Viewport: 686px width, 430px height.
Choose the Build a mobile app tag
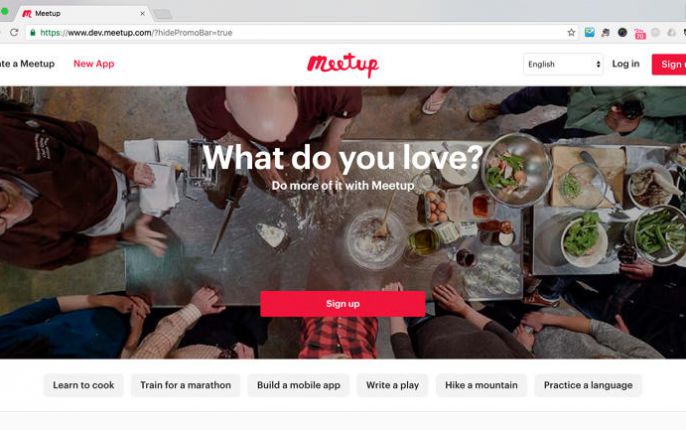coord(298,385)
